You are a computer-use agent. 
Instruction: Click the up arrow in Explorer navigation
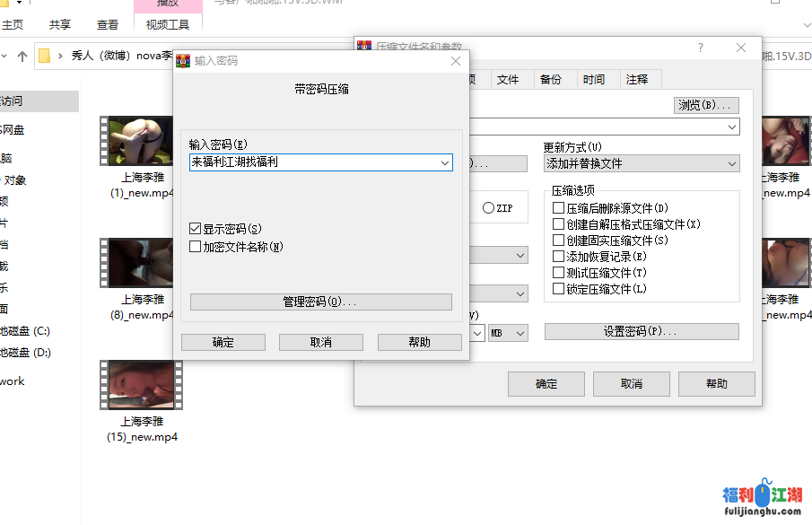pos(22,56)
